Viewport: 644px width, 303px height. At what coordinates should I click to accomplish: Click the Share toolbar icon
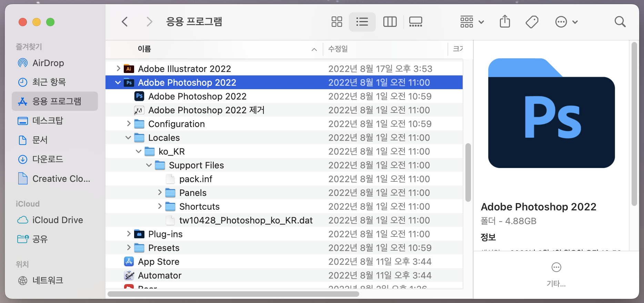coord(505,21)
